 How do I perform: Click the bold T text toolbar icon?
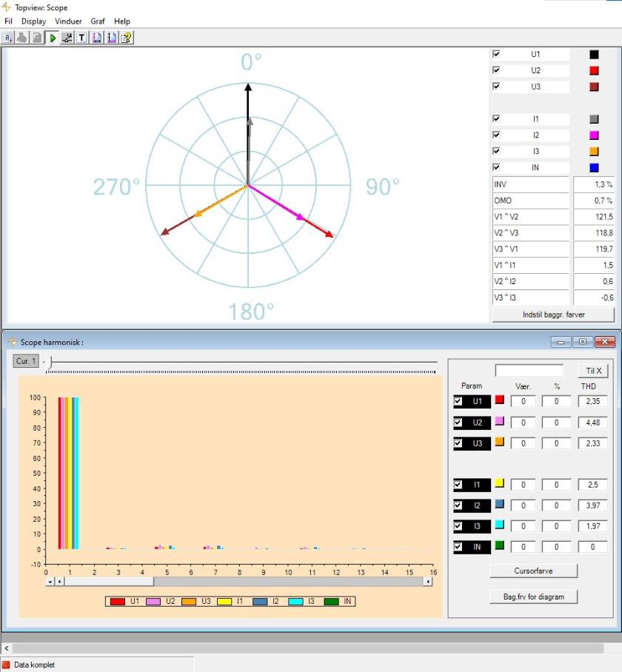(82, 38)
